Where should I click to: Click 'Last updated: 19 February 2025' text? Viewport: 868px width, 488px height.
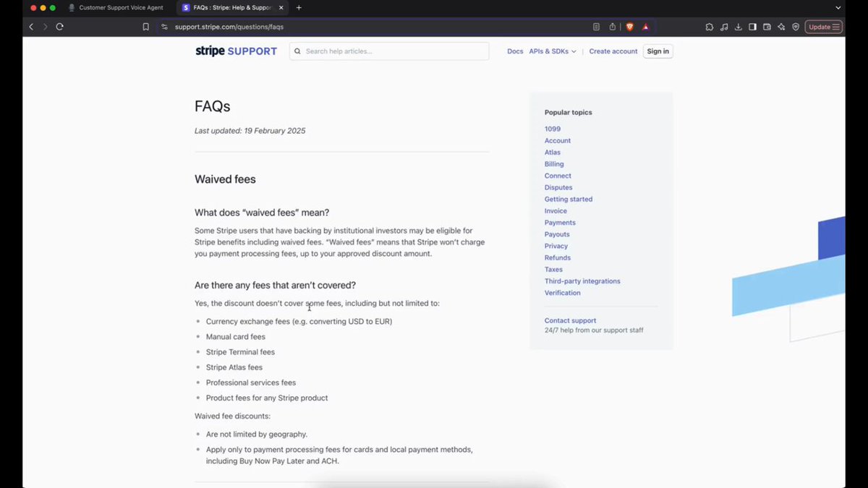click(250, 131)
